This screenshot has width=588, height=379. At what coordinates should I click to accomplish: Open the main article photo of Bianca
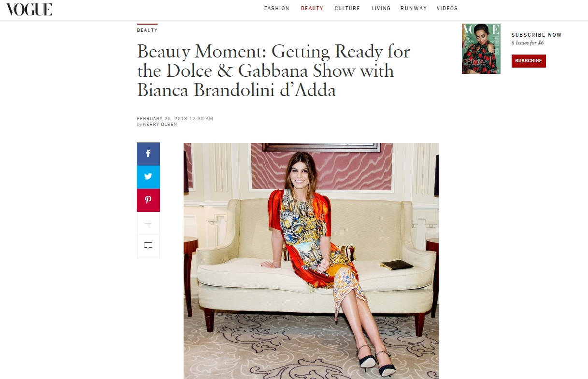(x=311, y=261)
